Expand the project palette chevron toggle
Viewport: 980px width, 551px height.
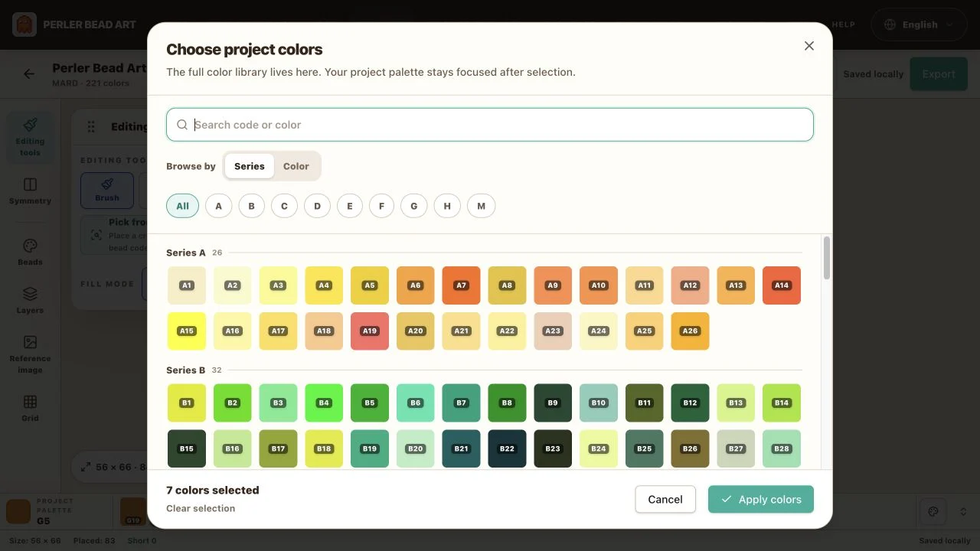pos(963,511)
